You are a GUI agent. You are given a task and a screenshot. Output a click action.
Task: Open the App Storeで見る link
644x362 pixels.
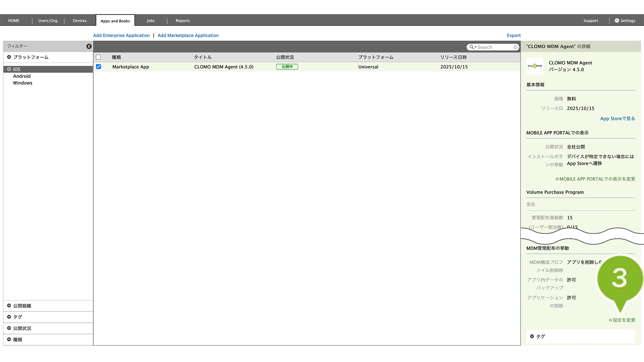pos(618,119)
